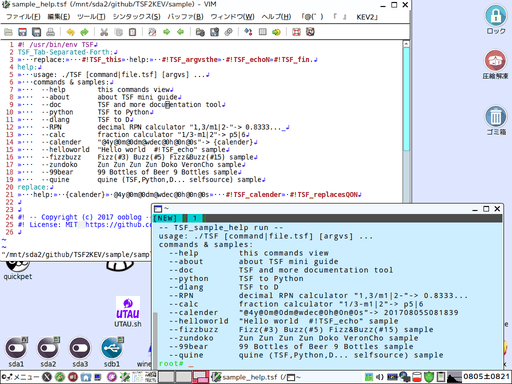Open the 編集(E) menu

[59, 17]
